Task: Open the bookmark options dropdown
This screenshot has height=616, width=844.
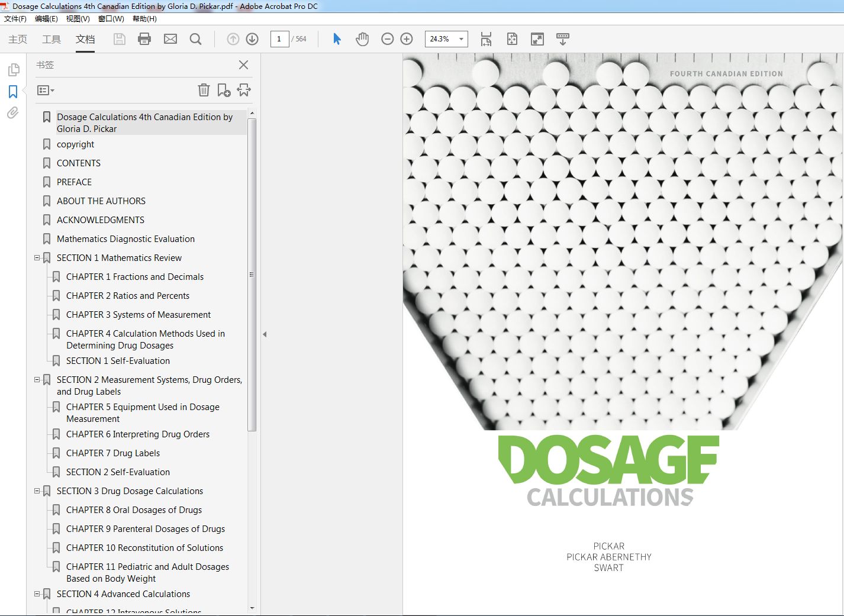Action: [46, 91]
